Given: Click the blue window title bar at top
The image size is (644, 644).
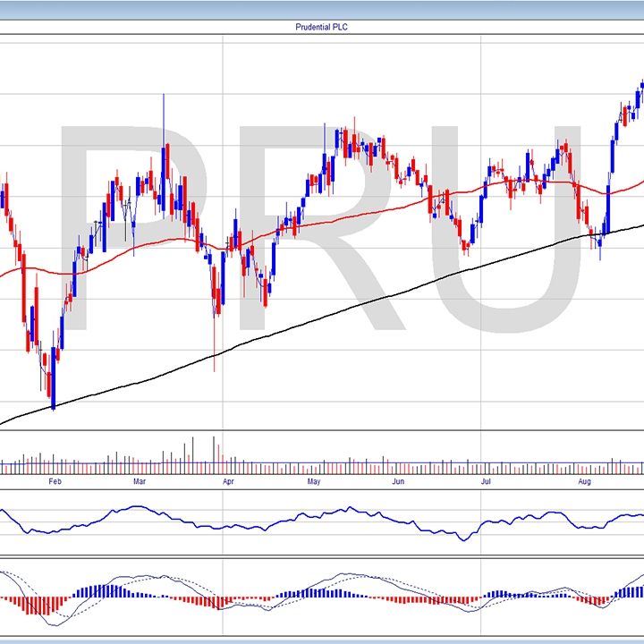Looking at the screenshot, I should point(321,8).
